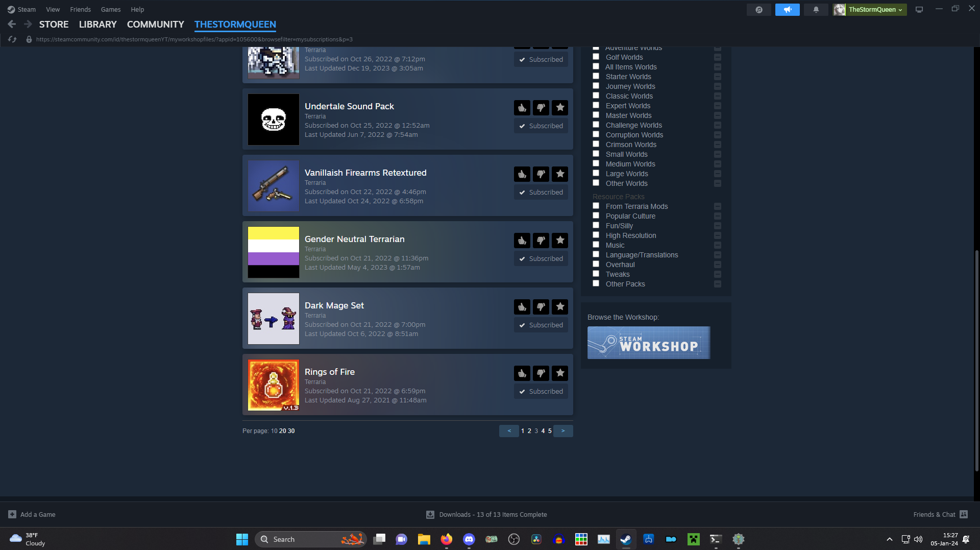Enable the Starter Worlds checkbox
The width and height of the screenshot is (980, 550).
click(x=596, y=76)
